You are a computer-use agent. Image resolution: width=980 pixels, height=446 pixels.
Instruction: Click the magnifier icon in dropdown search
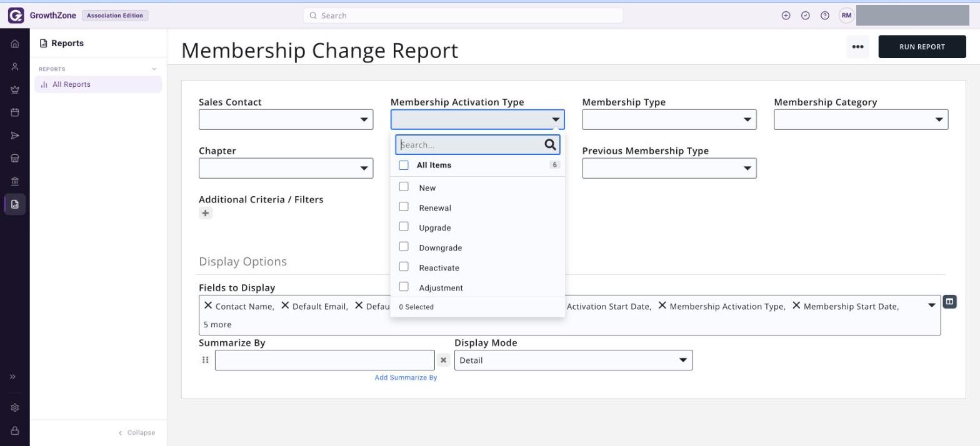click(x=550, y=145)
